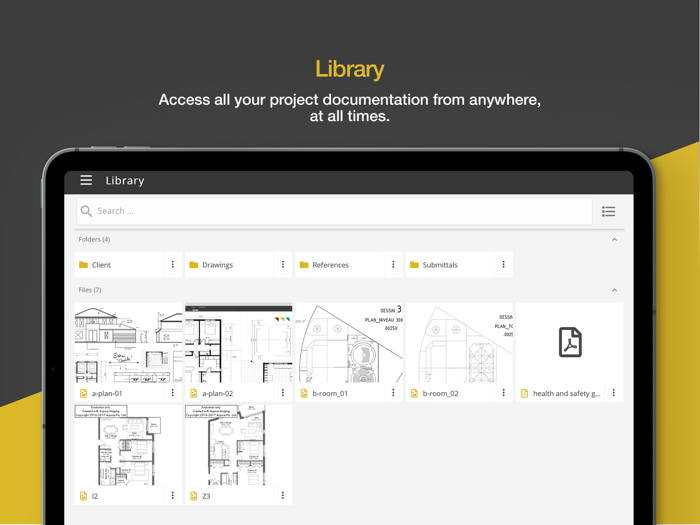
Task: Click the Z3 file type icon
Action: pyautogui.click(x=193, y=496)
